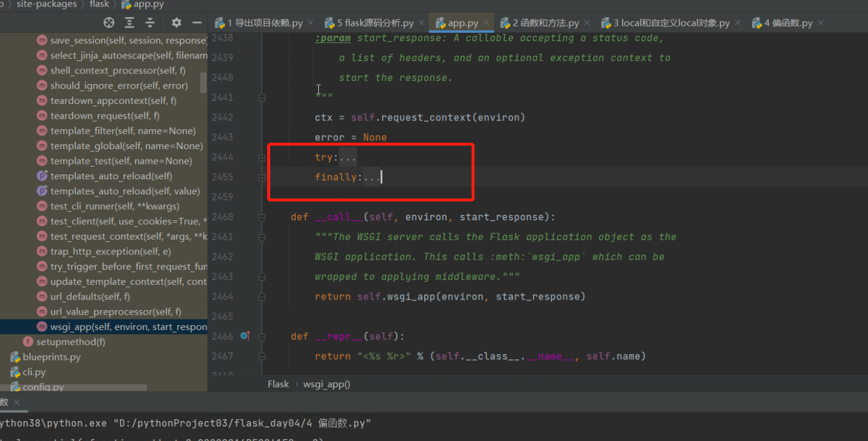Select test_client method in tree
The height and width of the screenshot is (441, 868).
point(122,221)
